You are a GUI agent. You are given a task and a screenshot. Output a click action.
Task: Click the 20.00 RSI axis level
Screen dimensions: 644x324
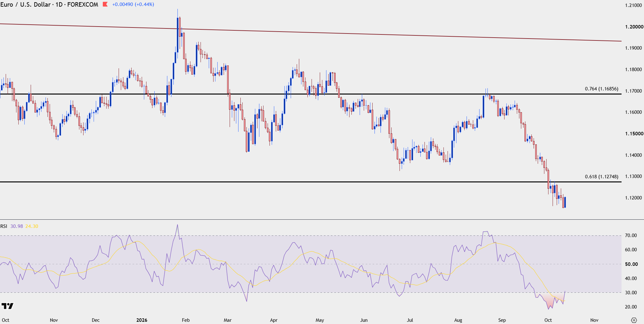631,307
